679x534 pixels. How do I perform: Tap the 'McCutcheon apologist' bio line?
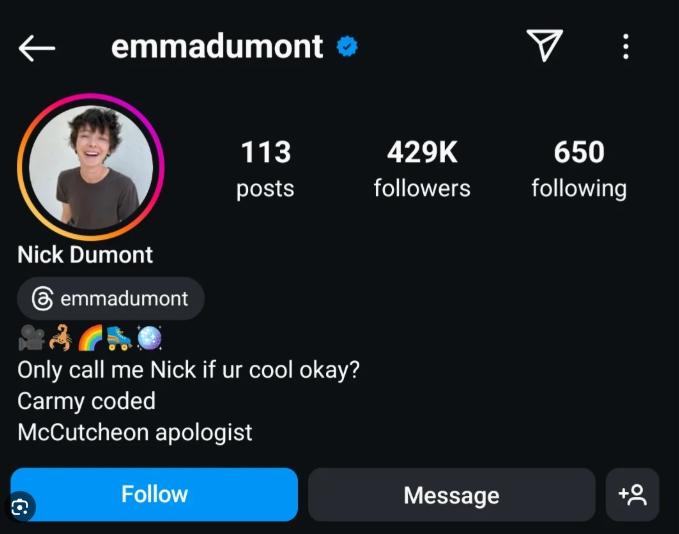tap(135, 433)
